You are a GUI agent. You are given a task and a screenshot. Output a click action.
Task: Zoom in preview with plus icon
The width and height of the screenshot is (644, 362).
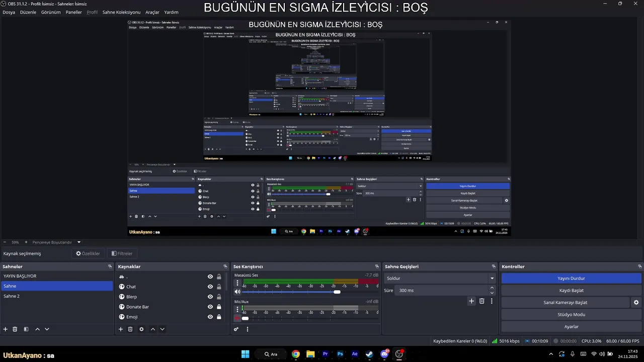click(x=26, y=242)
